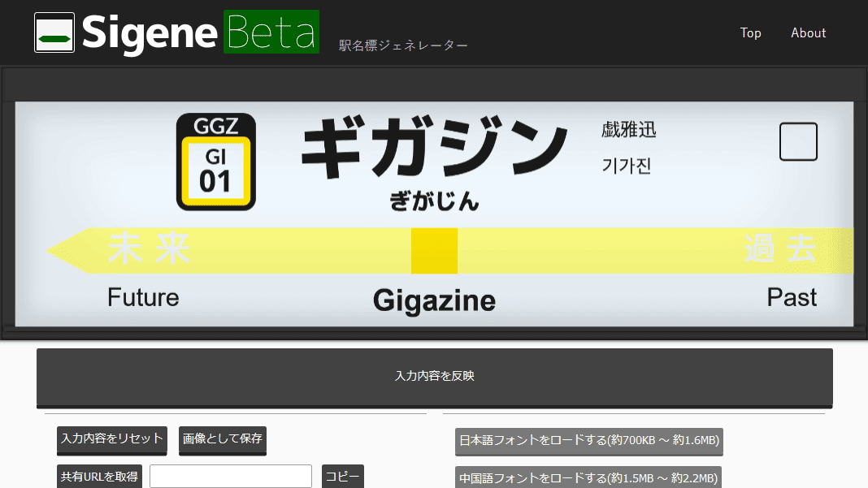This screenshot has width=868, height=488.
Task: Click the Korean name 기가진
Action: pos(627,166)
